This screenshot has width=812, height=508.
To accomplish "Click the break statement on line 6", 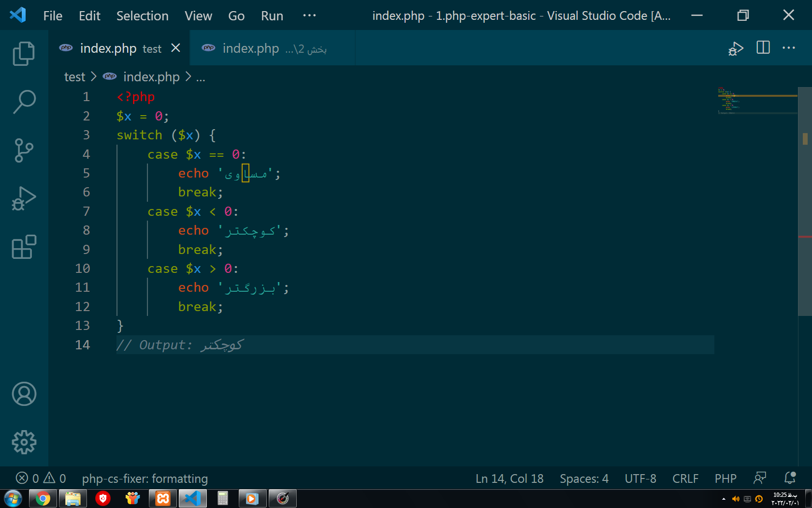I will (x=201, y=192).
